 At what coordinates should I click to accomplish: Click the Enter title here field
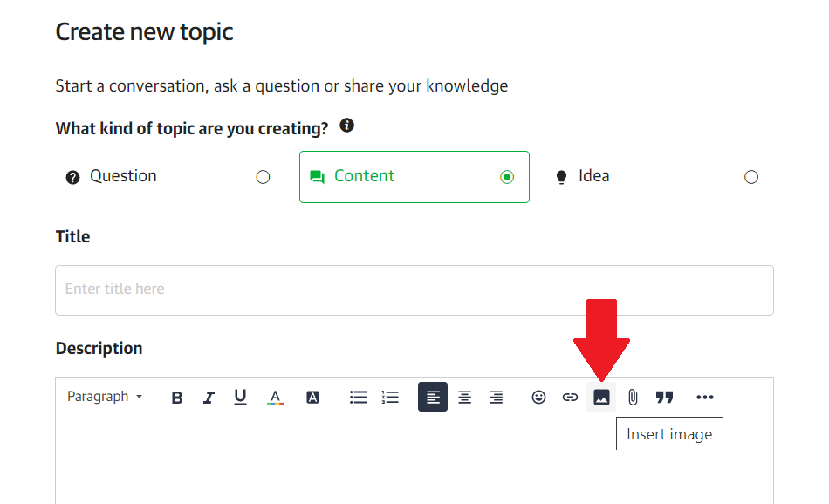[x=414, y=290]
